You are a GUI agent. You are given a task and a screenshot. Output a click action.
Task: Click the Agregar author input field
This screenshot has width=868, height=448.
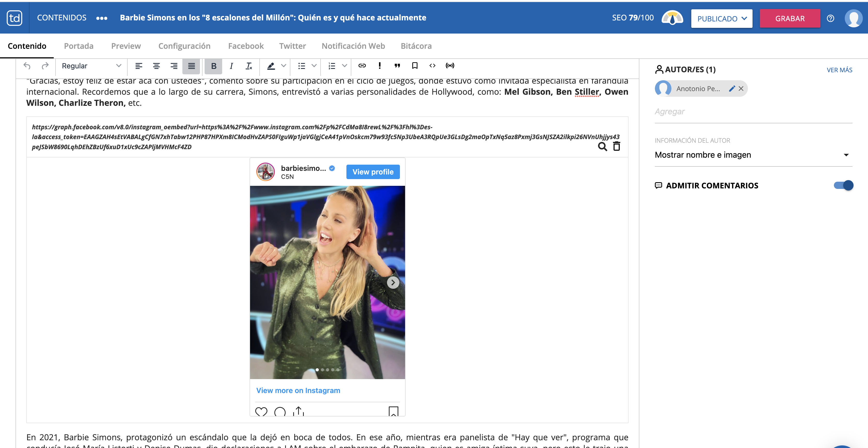[753, 112]
